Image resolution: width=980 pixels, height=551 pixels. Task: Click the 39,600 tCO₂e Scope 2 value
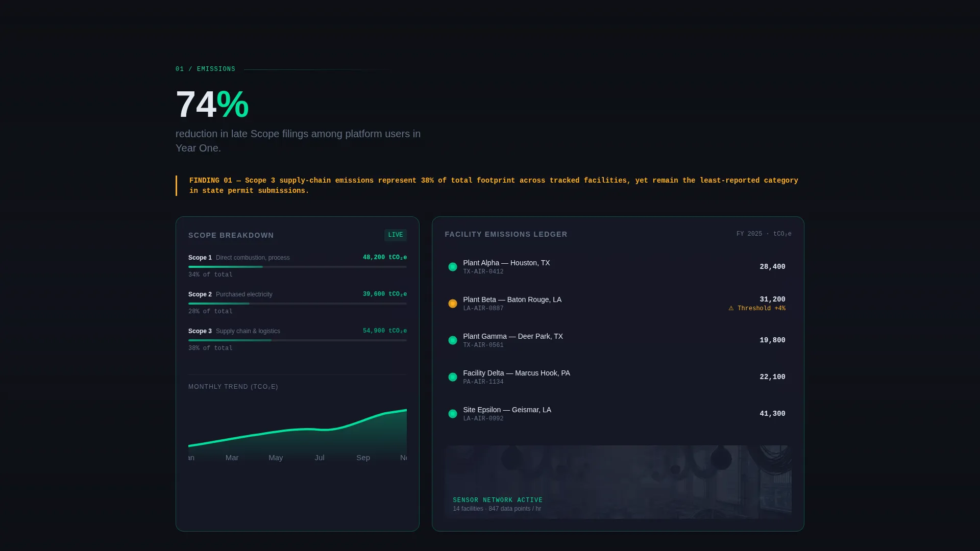pos(385,294)
